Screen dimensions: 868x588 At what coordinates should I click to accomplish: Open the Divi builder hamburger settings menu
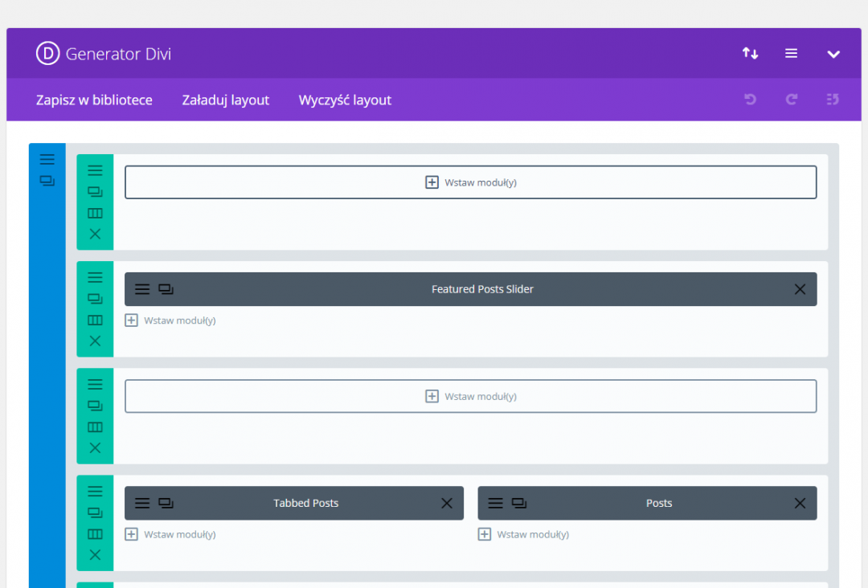click(792, 54)
